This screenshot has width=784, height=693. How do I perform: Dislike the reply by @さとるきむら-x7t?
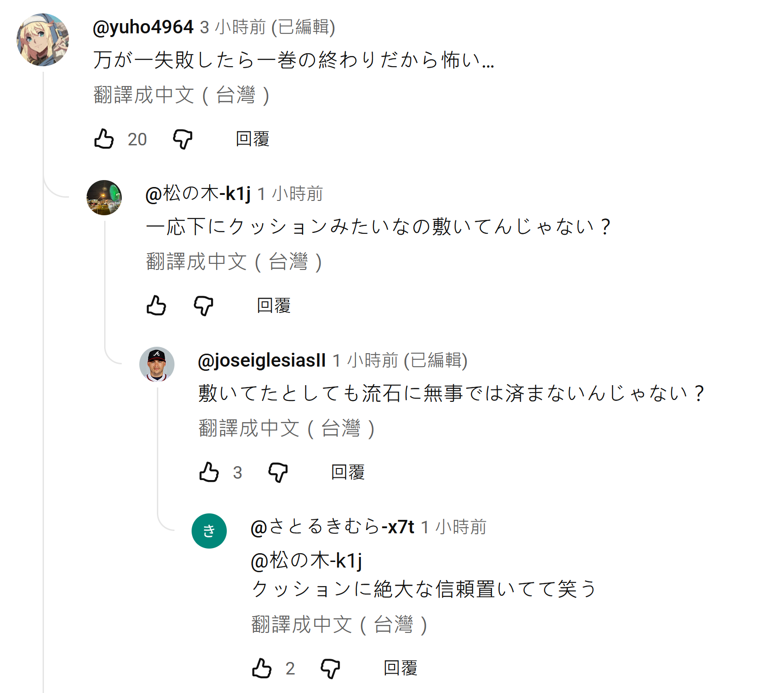click(330, 668)
